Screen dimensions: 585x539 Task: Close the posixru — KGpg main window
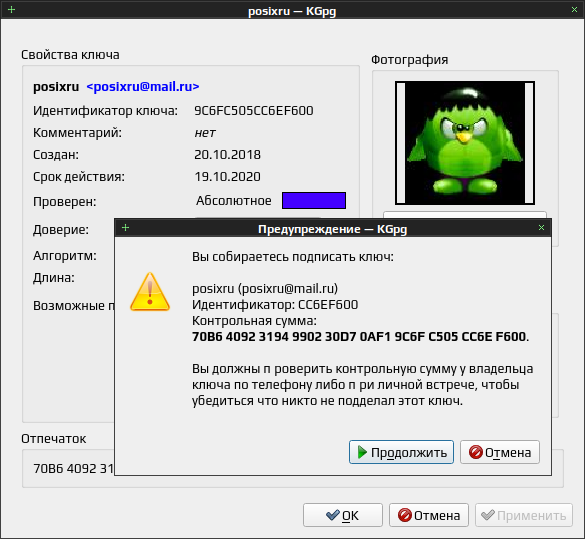click(575, 10)
